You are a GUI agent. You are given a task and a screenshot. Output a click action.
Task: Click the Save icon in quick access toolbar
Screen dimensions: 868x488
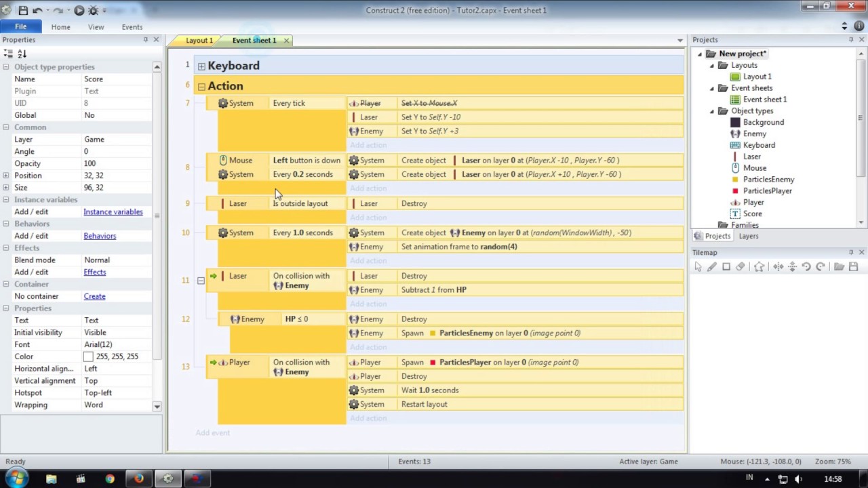click(22, 10)
